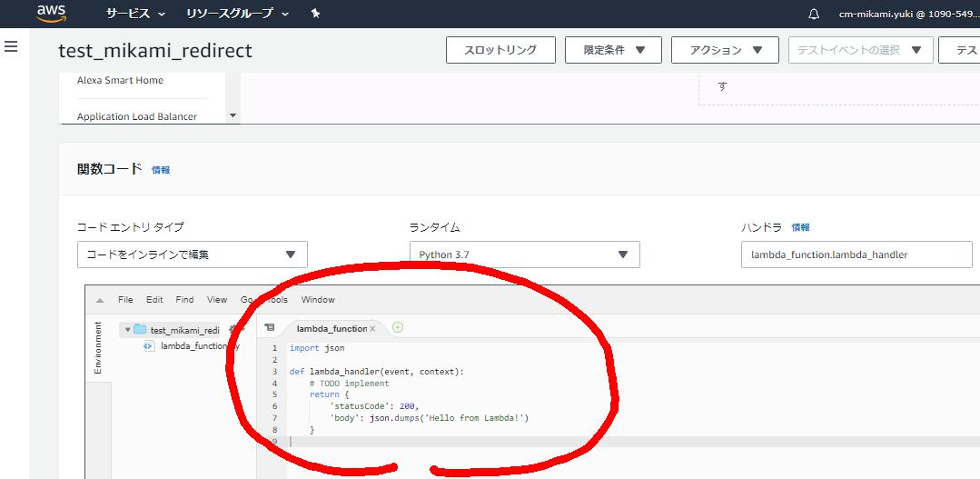
Task: Open the File menu in editor
Action: pyautogui.click(x=125, y=300)
